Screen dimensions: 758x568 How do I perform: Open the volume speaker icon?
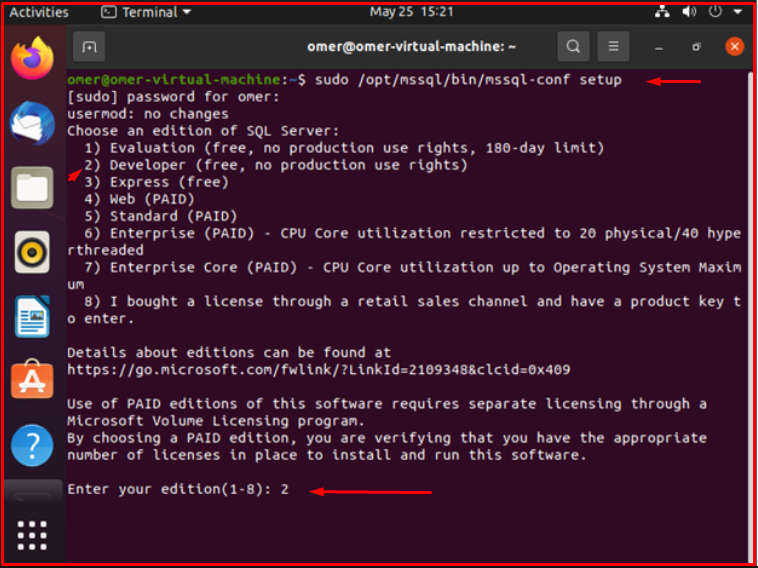tap(689, 12)
